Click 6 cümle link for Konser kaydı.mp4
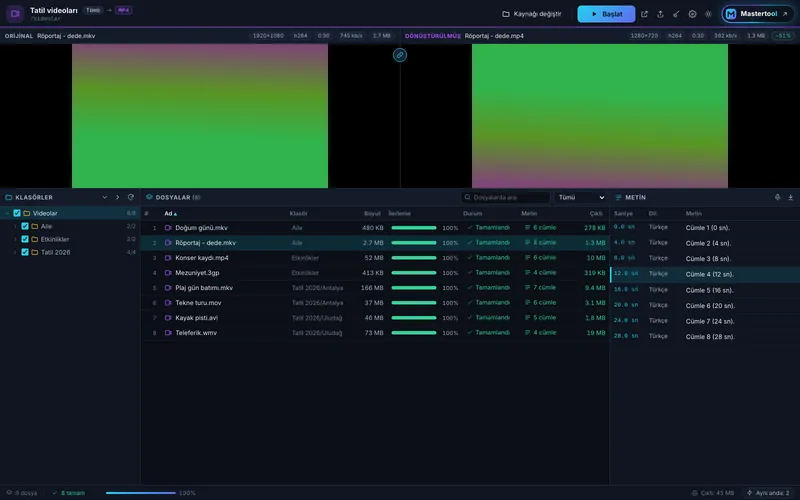The height and width of the screenshot is (500, 800). (x=541, y=258)
